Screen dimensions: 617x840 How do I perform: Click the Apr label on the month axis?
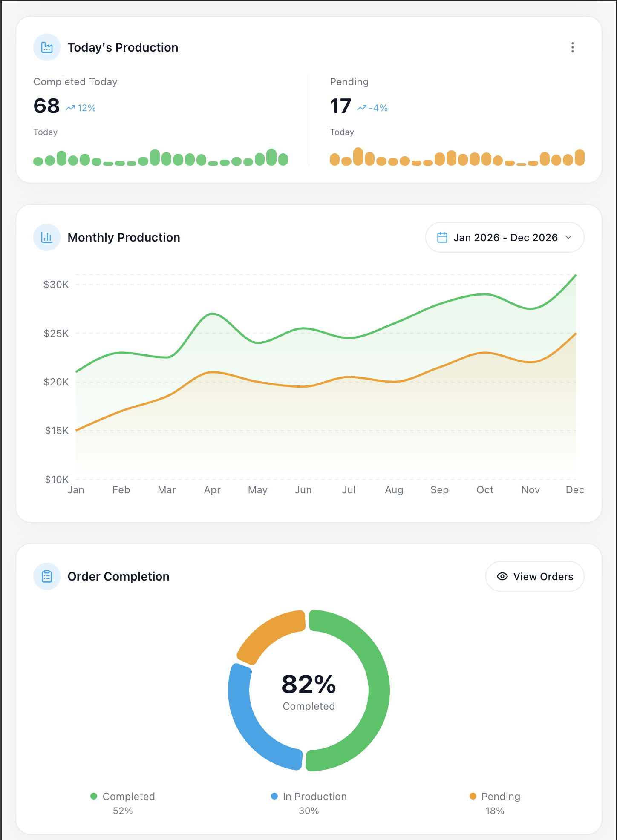click(212, 490)
